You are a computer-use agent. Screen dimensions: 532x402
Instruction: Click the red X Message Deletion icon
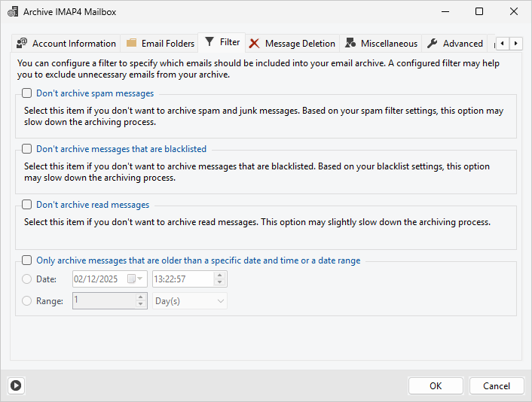[255, 43]
